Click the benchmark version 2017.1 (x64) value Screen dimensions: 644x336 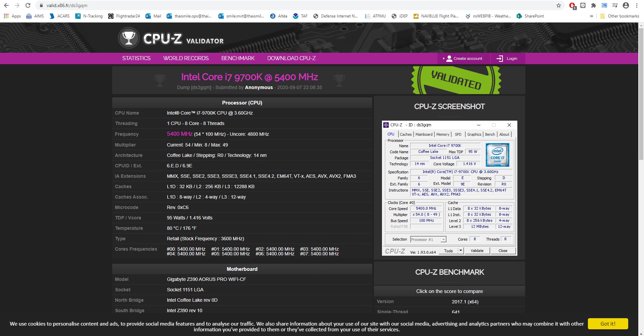[465, 302]
